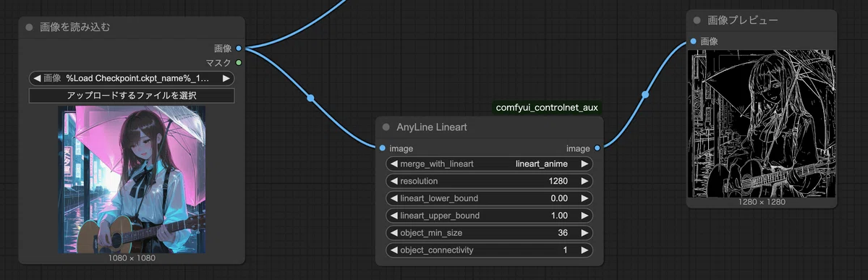This screenshot has height=280, width=868.
Task: Decrease object_min_size value
Action: point(394,233)
